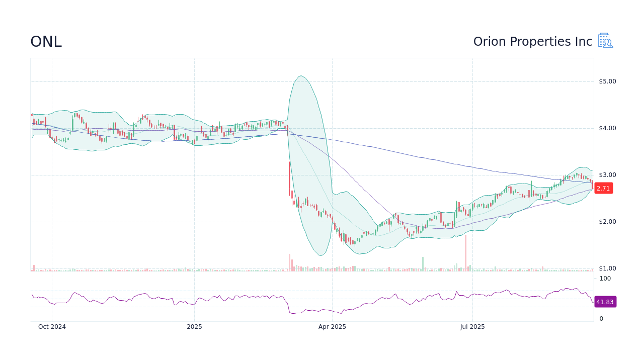Open the ONL ticker symbol heading
Screen dimensions: 644x362
tap(46, 41)
